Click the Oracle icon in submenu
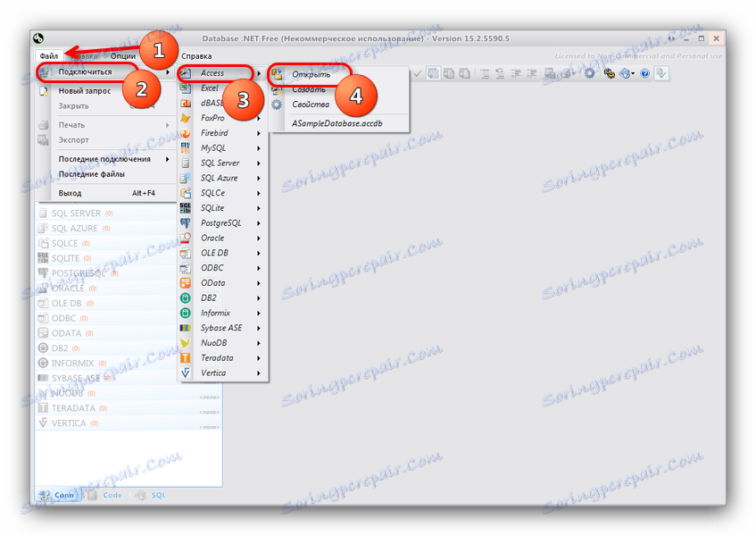This screenshot has height=536, width=756. coord(185,238)
